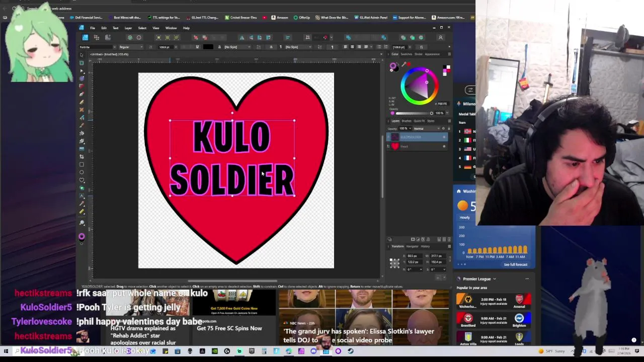Open the Amazon browser tab
Image resolution: width=644 pixels, height=362 pixels.
(x=279, y=18)
